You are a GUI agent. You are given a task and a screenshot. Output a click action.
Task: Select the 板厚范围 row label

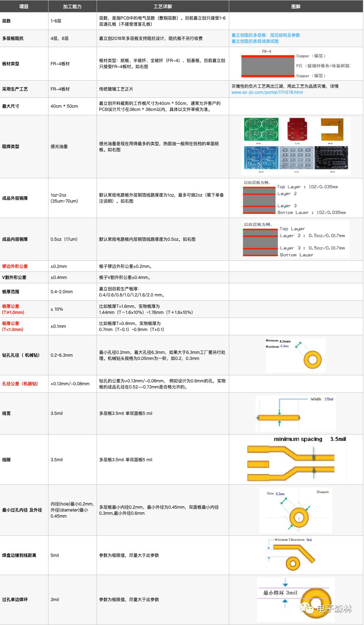point(11,292)
